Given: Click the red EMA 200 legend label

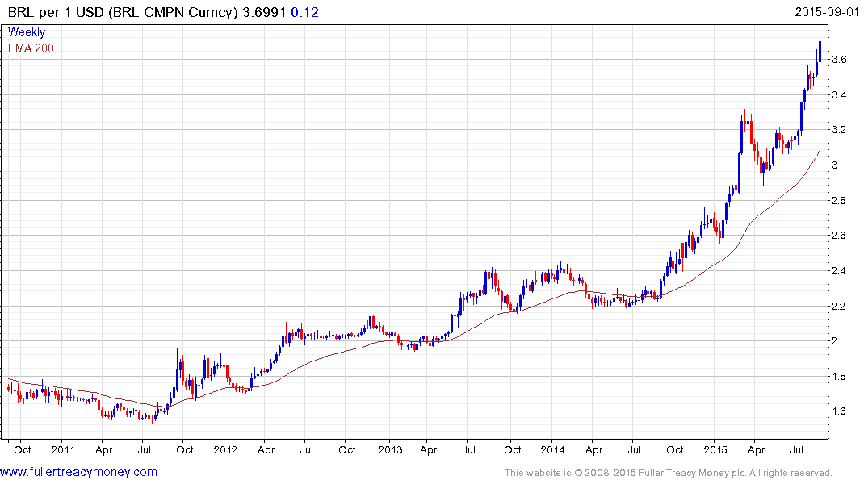Looking at the screenshot, I should 31,48.
